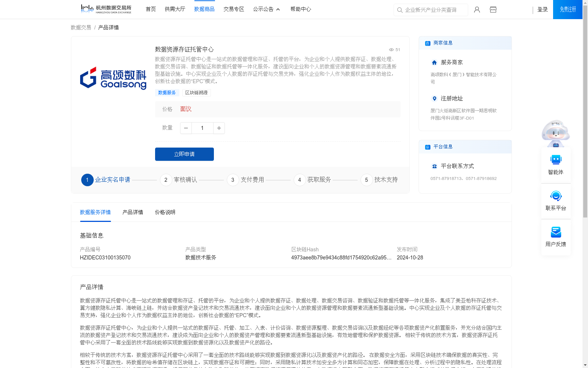Open 交易专区 navigation item
The height and width of the screenshot is (368, 588).
coord(234,9)
